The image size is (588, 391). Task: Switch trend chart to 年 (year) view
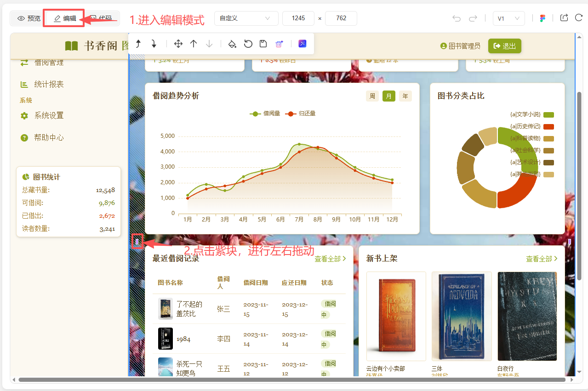(x=405, y=96)
